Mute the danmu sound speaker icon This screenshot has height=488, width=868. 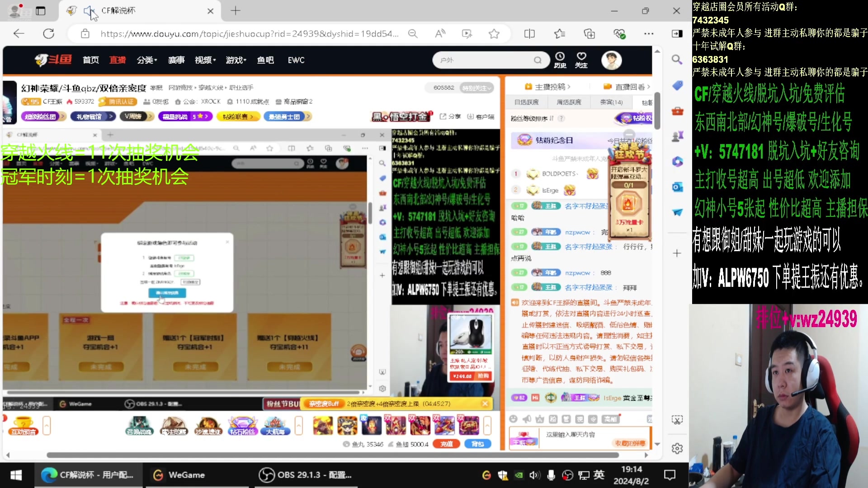526,418
